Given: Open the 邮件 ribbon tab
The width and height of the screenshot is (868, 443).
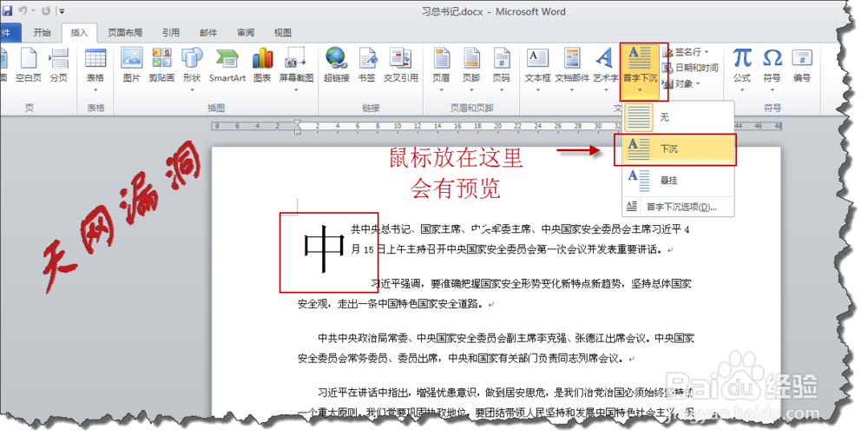Looking at the screenshot, I should click(x=208, y=33).
